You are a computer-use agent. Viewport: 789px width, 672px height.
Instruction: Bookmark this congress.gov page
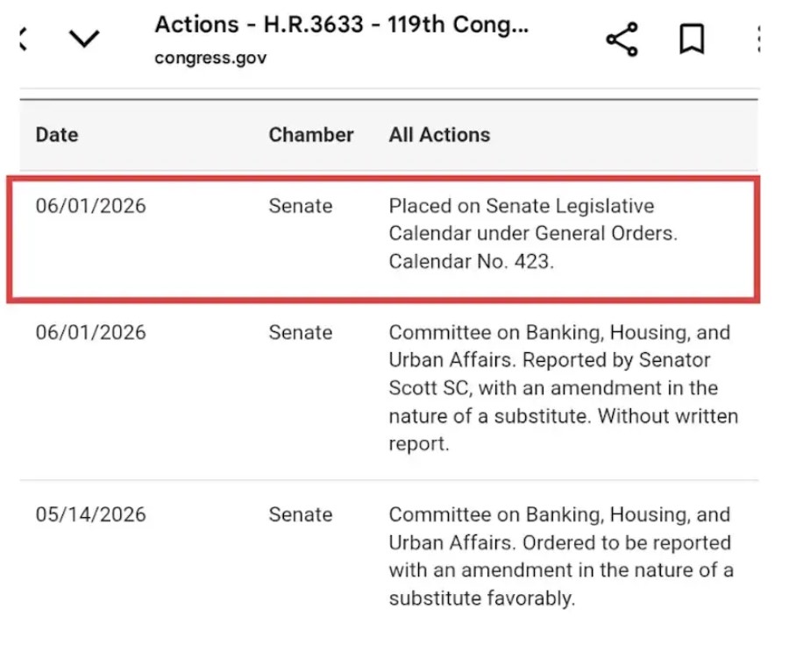coord(692,39)
